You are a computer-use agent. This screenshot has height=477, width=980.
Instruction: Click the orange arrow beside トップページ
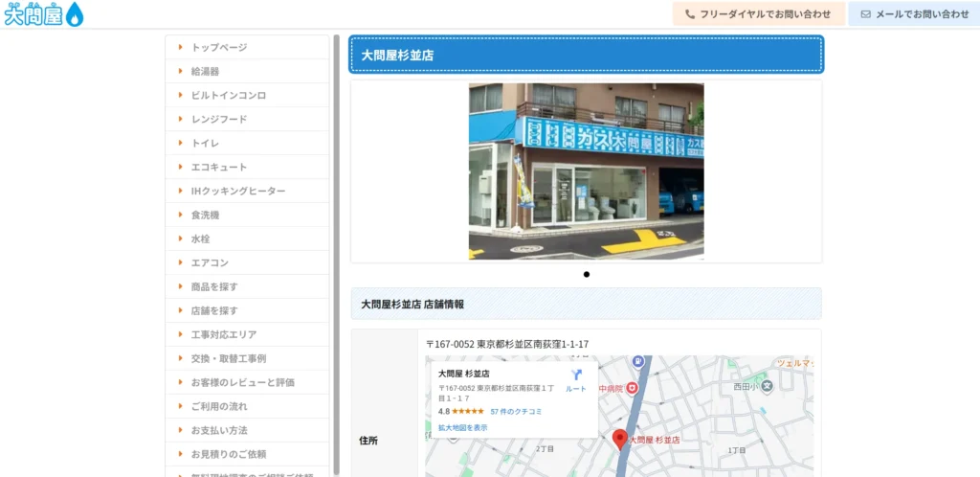180,47
